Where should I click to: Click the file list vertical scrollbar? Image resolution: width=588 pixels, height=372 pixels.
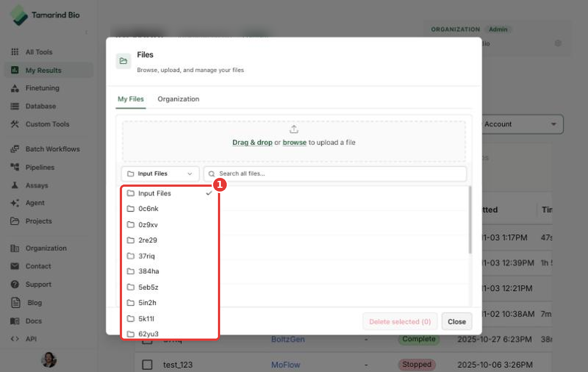pos(470,220)
